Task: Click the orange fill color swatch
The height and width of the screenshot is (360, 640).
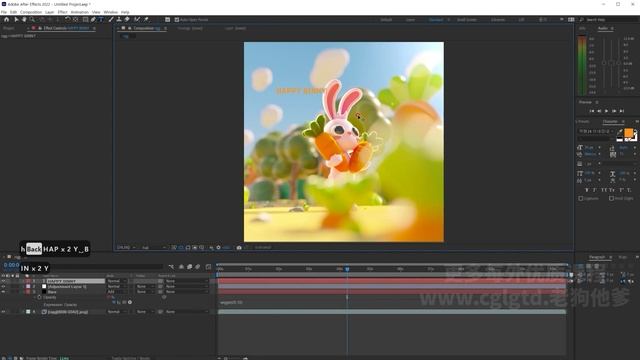Action: tap(629, 133)
